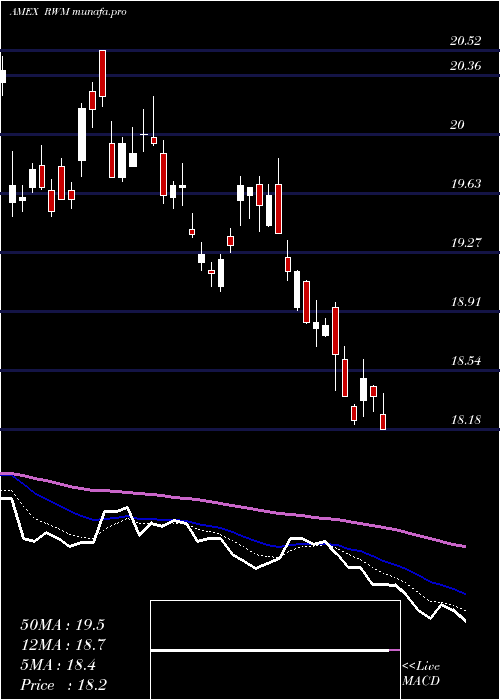Click the 19.63 price level label
This screenshot has height=700, width=500.
point(466,183)
